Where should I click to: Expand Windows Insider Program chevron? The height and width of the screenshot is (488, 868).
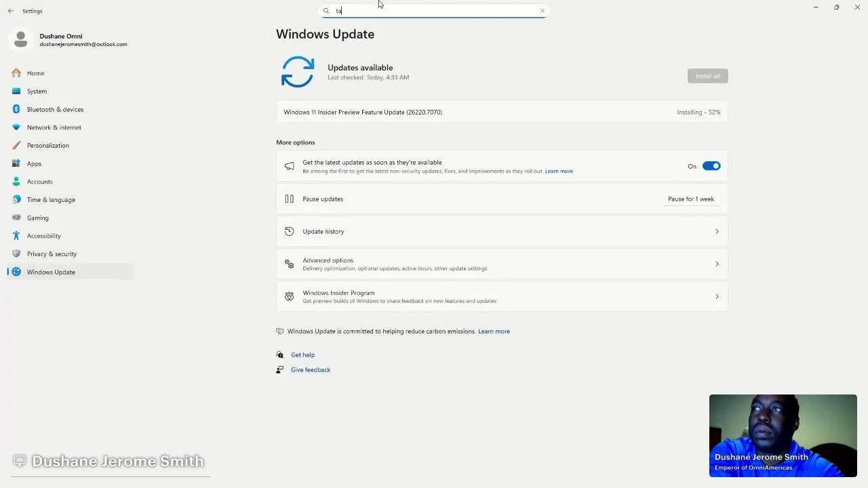717,296
